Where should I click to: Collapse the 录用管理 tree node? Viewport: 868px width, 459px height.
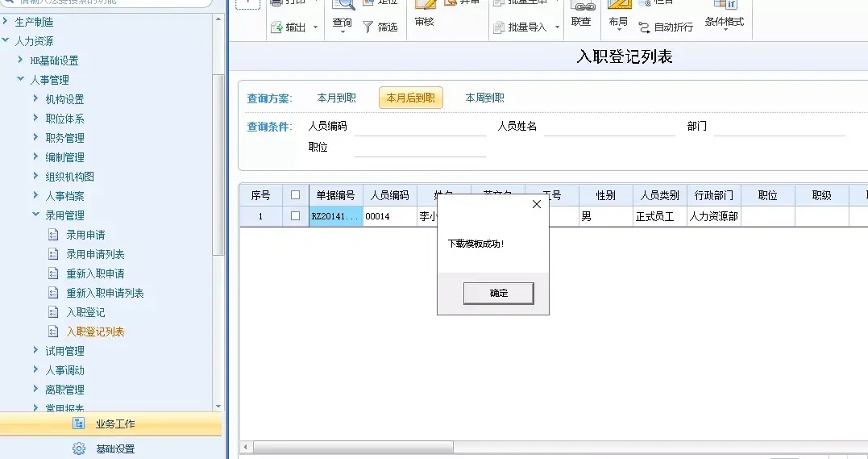pos(36,215)
